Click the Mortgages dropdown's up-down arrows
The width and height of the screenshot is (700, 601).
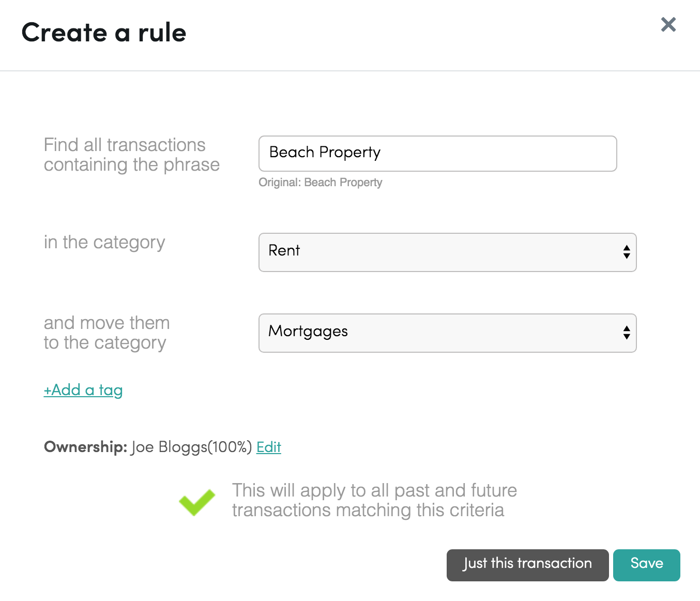(627, 333)
